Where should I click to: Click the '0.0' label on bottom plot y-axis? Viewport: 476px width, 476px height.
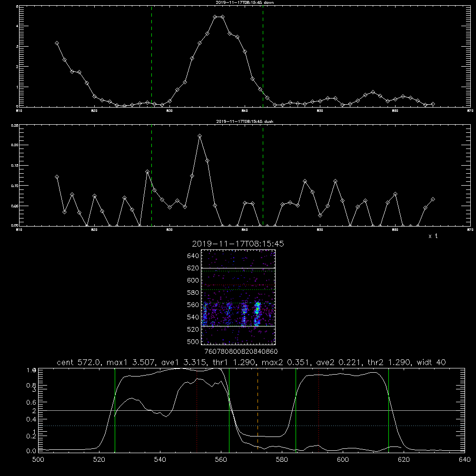pos(32,451)
